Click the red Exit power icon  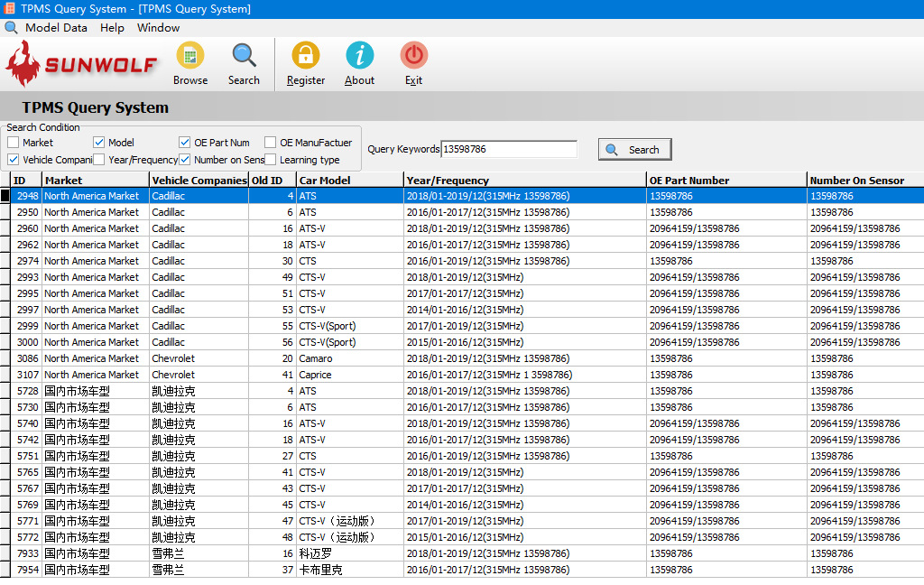click(x=413, y=56)
